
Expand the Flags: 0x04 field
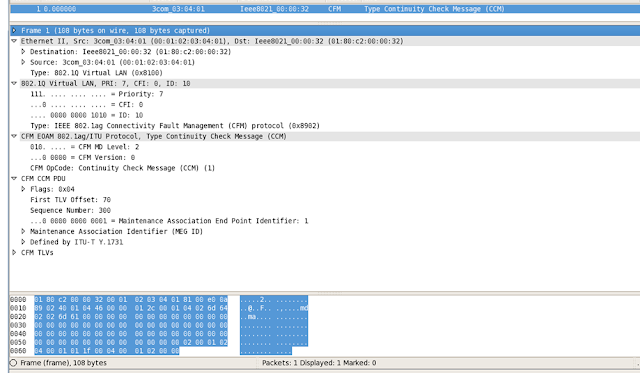coord(23,189)
